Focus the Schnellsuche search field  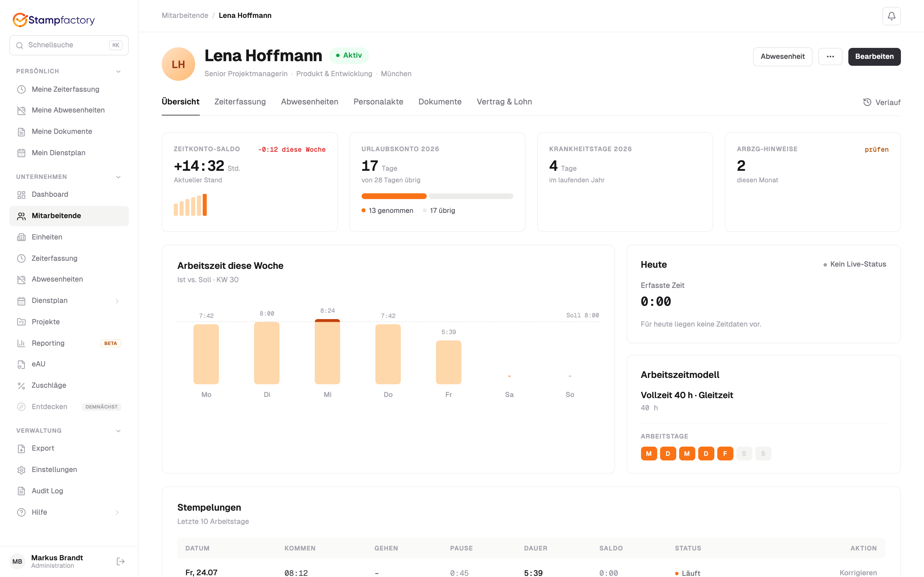coord(69,45)
